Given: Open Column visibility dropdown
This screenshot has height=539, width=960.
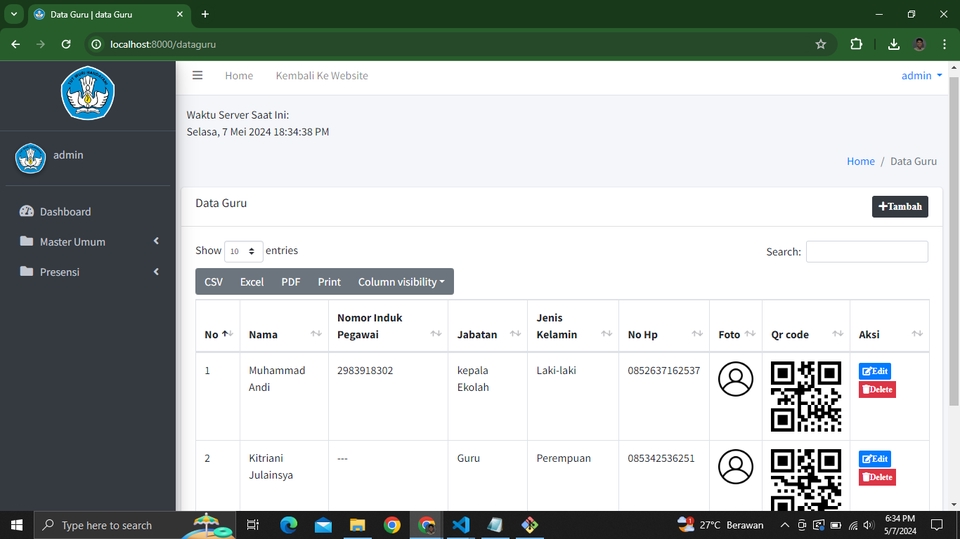Looking at the screenshot, I should tap(401, 282).
